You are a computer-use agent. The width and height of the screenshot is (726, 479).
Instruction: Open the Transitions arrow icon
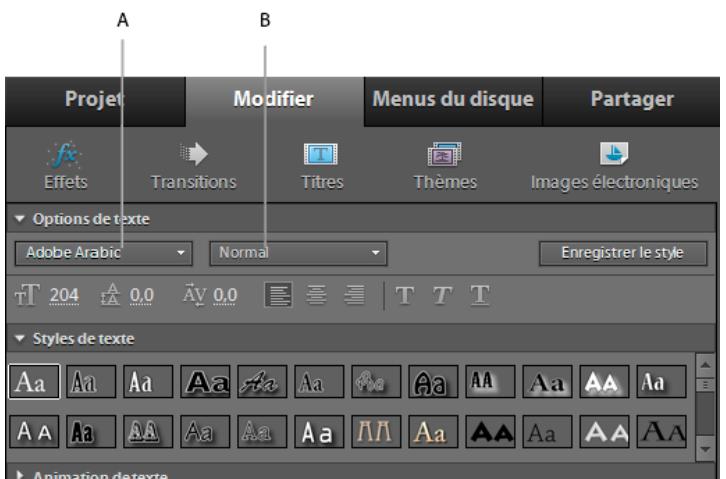(194, 154)
